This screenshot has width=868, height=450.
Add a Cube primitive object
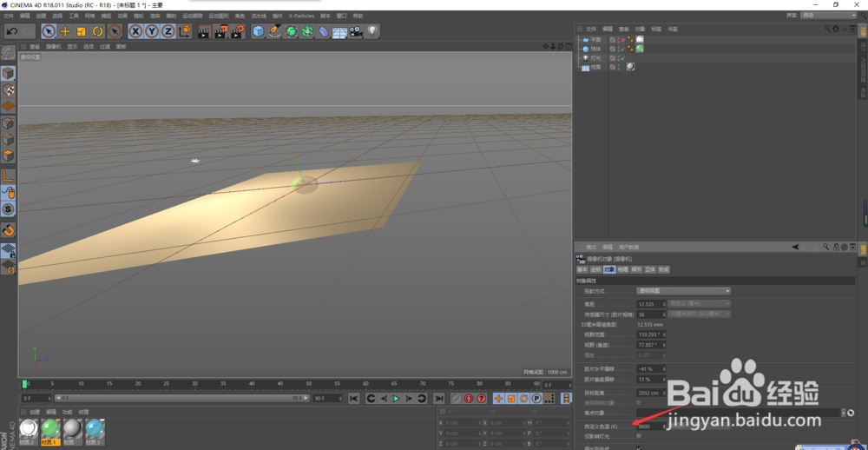pos(258,31)
